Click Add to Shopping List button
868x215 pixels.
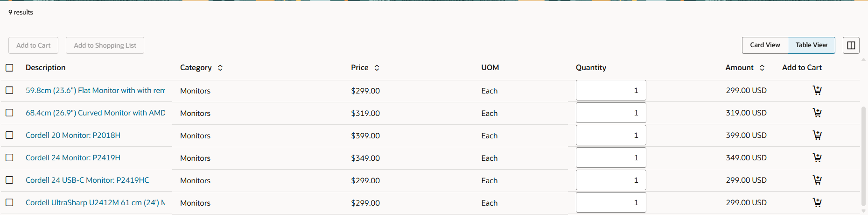(x=105, y=45)
